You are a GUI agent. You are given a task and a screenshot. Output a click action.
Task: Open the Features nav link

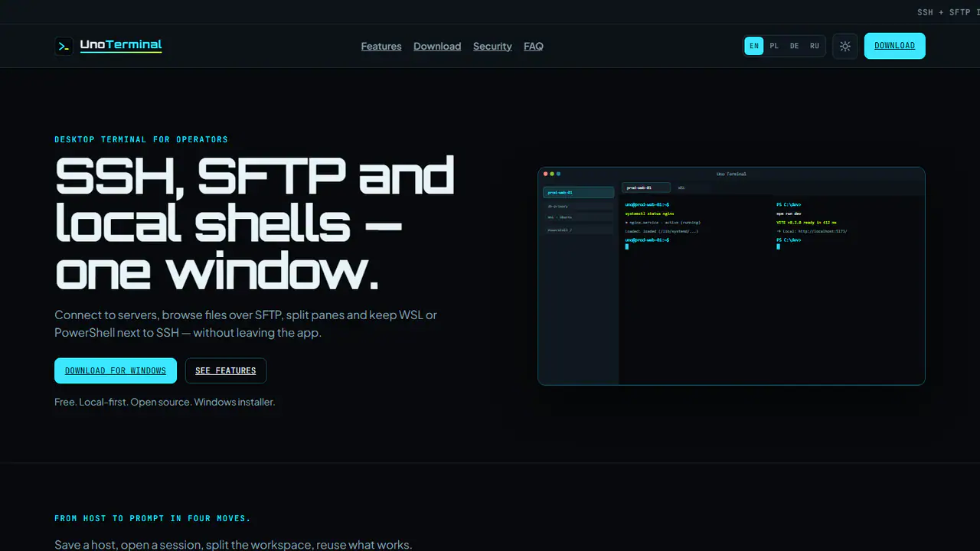[381, 46]
